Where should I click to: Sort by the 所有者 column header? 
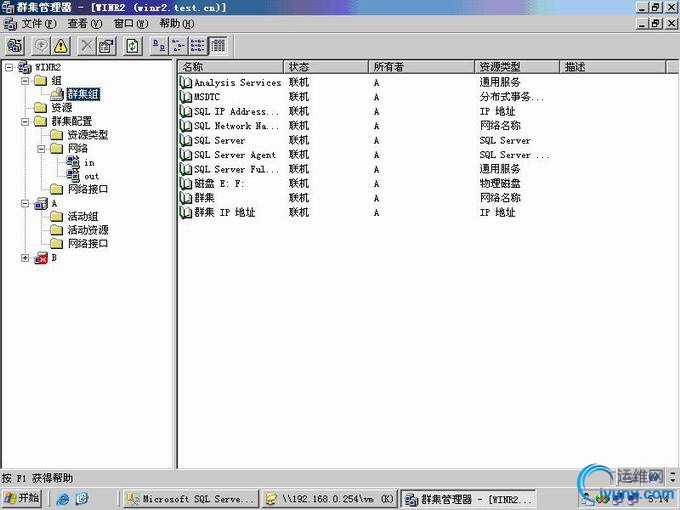point(422,67)
